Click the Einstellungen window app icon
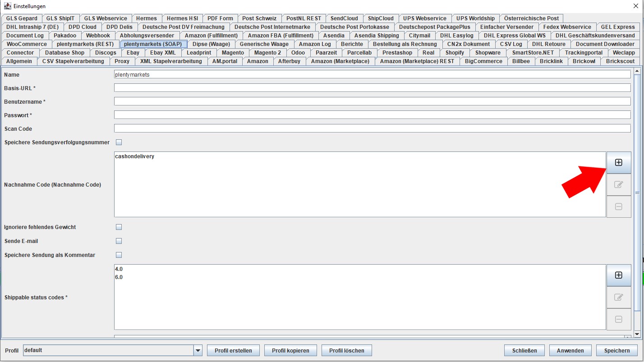This screenshot has width=644, height=362. pyautogui.click(x=7, y=6)
